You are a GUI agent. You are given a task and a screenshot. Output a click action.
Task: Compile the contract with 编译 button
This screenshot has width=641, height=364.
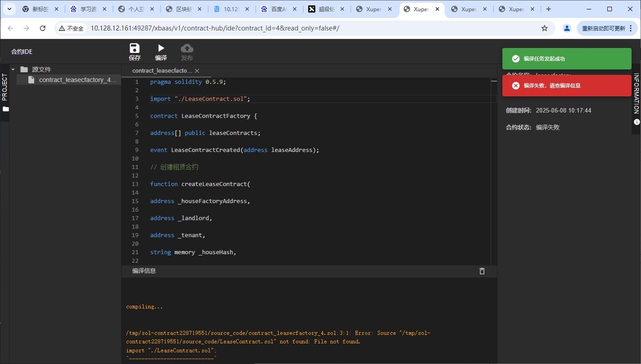161,52
